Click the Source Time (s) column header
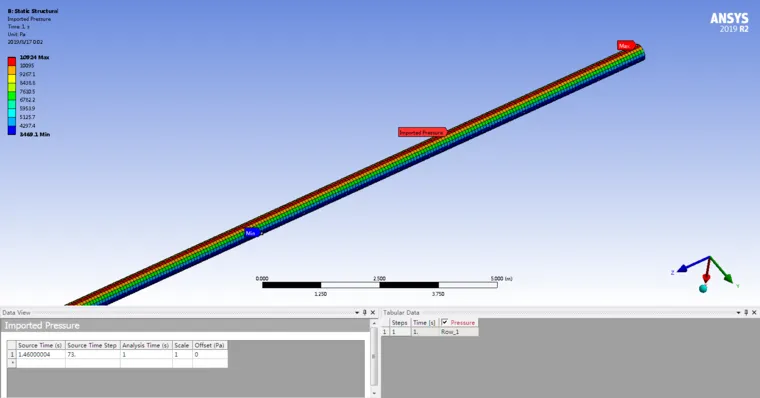 tap(41, 345)
